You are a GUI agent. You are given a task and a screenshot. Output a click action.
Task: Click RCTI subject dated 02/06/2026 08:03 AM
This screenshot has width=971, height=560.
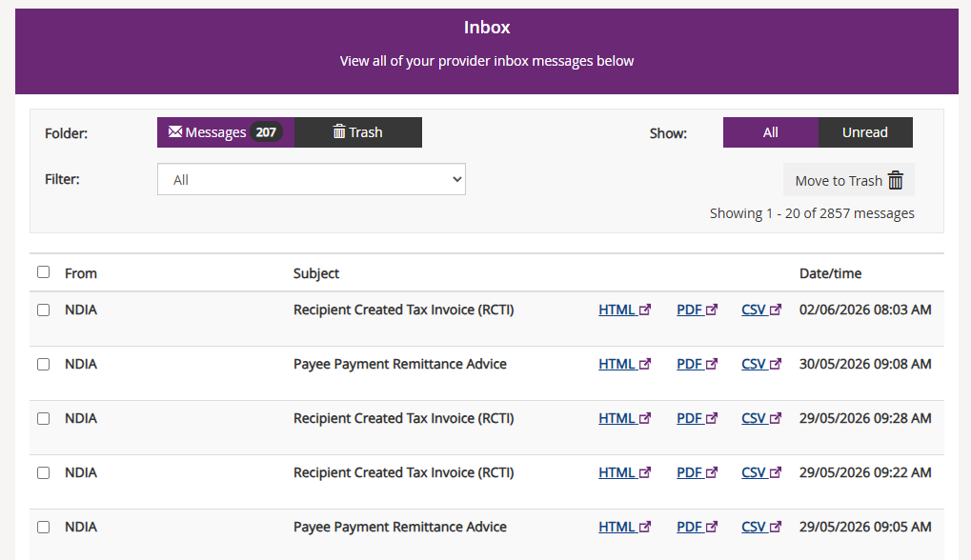click(x=404, y=310)
